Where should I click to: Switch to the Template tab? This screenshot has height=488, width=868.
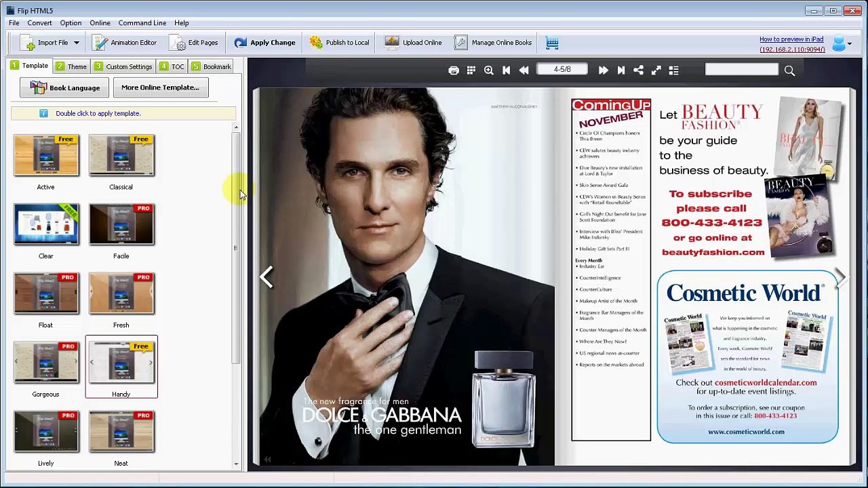[x=29, y=66]
